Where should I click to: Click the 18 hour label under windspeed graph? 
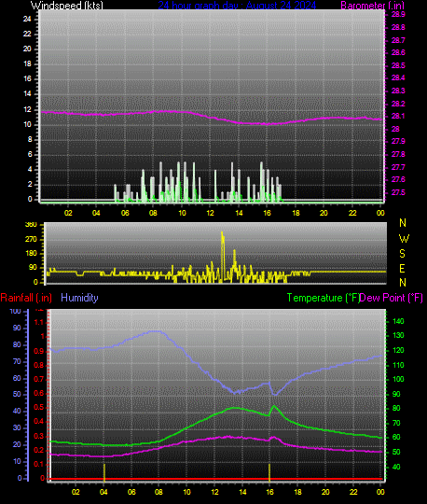point(296,213)
